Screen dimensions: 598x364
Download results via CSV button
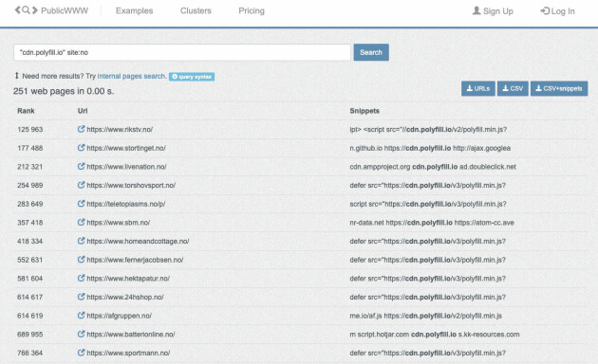point(513,88)
